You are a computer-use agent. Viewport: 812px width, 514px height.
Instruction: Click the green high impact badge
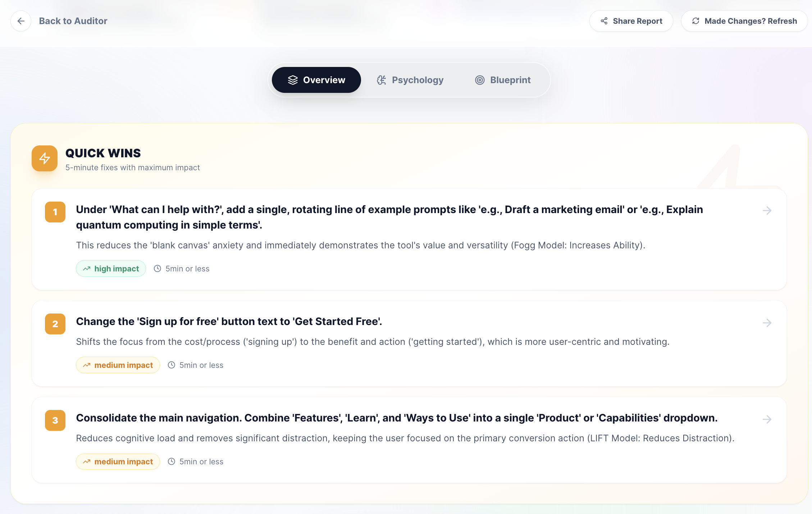point(111,269)
